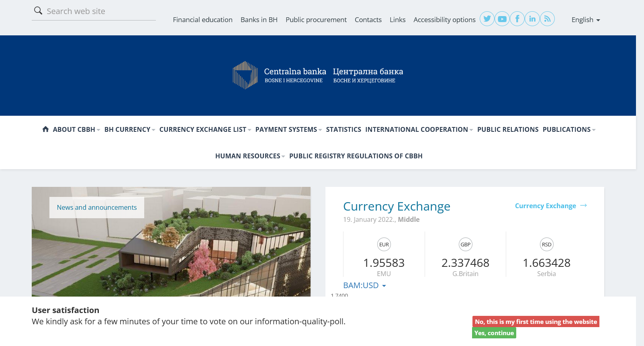Open the Statistics menu item
This screenshot has height=346, width=644.
[x=343, y=129]
